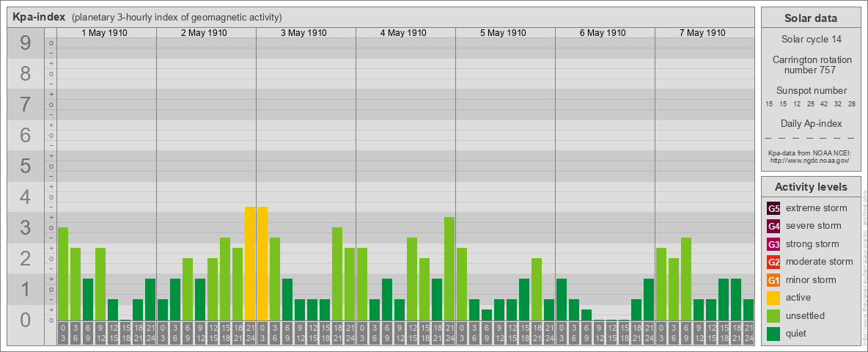Click the 1 May 1910 date header
The width and height of the screenshot is (868, 352).
(x=104, y=33)
